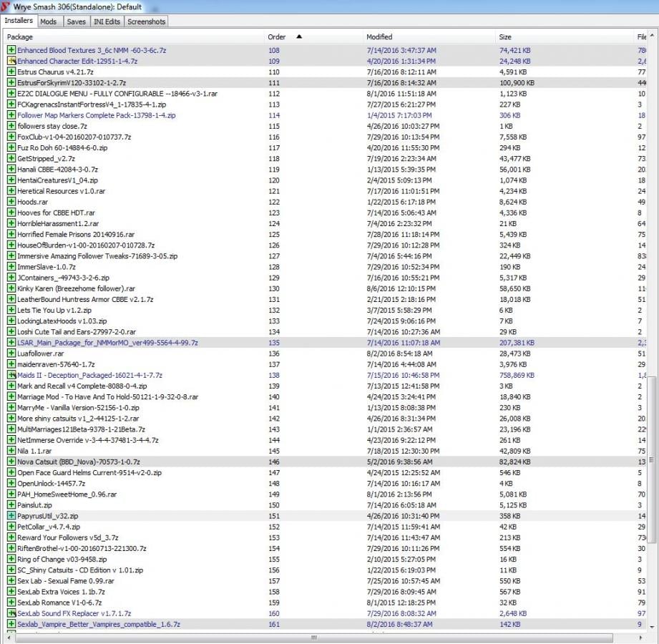Click the Wrye Smash app icon in title bar
This screenshot has height=644, width=659.
(5, 6)
